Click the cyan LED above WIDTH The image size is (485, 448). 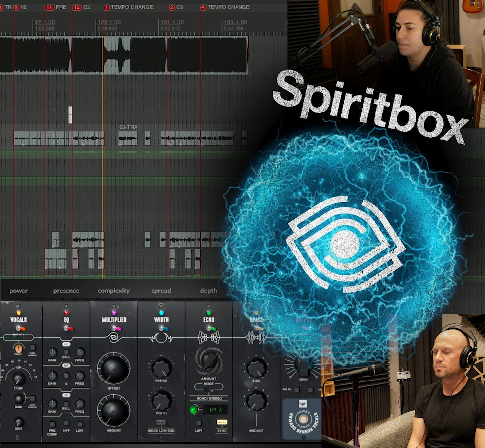tap(161, 313)
